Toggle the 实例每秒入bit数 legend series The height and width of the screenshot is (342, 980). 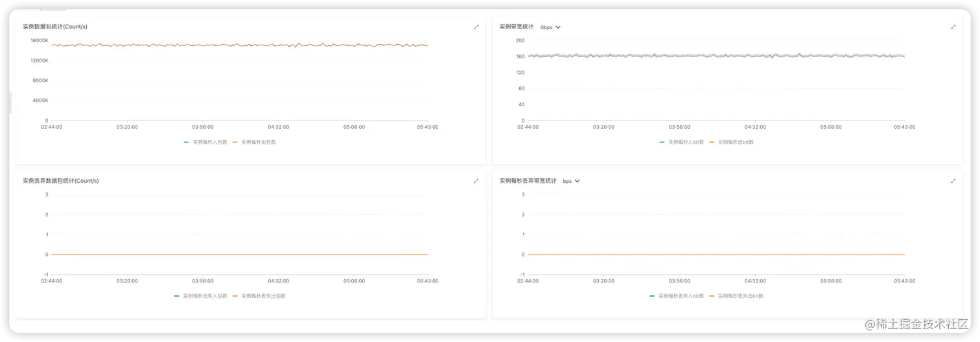click(682, 142)
